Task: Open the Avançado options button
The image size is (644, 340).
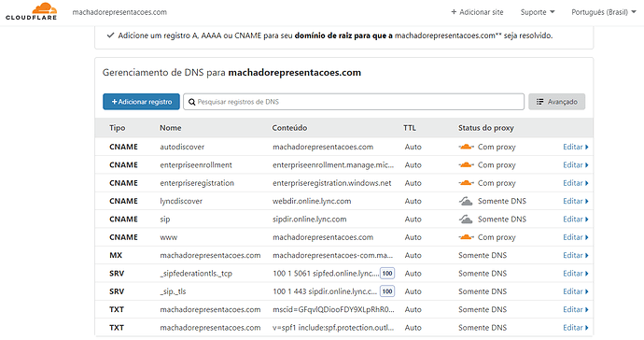Action: click(556, 102)
